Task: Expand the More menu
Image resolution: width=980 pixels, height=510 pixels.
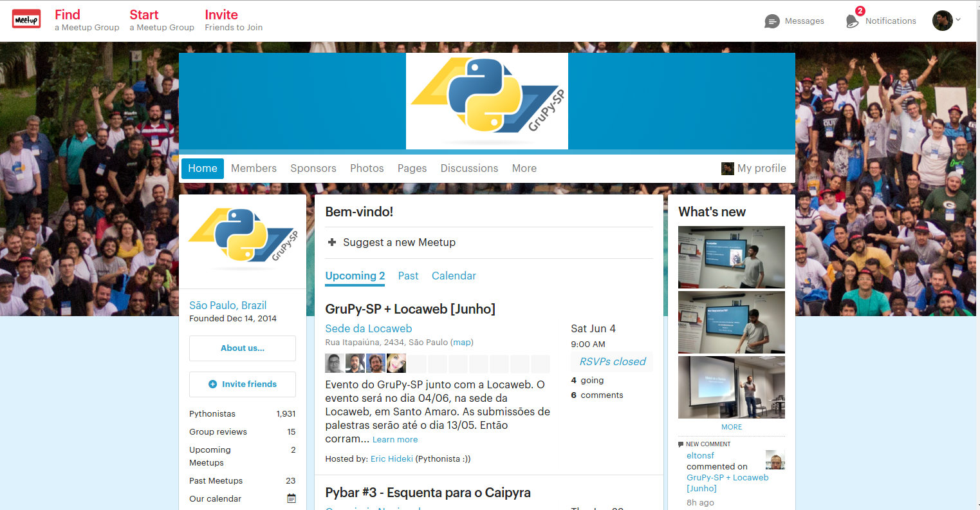Action: coord(524,168)
